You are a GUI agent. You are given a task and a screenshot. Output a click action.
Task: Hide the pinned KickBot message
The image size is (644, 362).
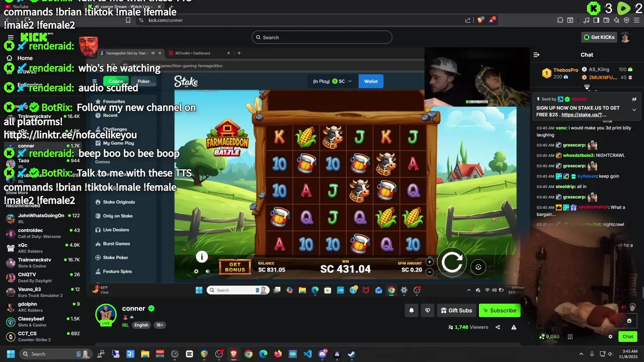pos(634,100)
